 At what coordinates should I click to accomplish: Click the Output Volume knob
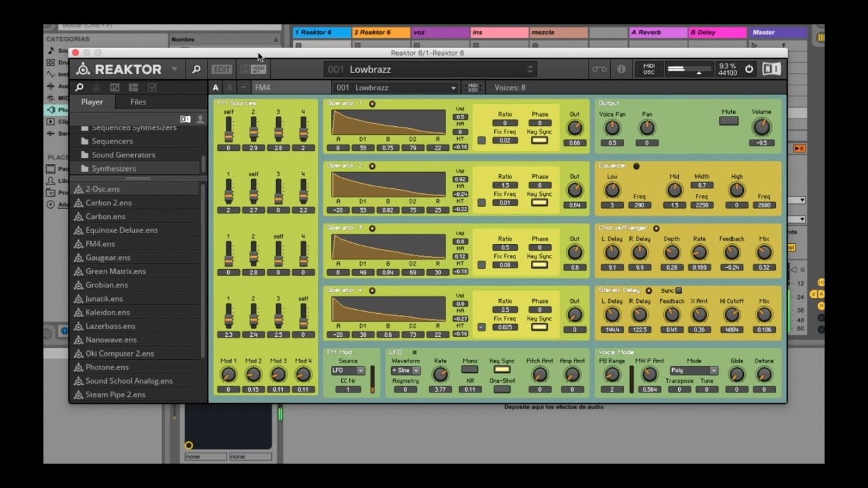(x=761, y=127)
